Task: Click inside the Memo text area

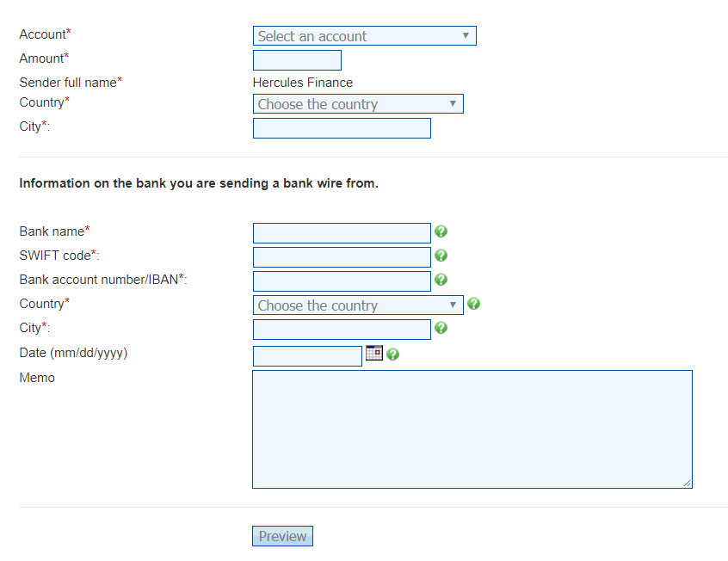Action: pos(472,429)
